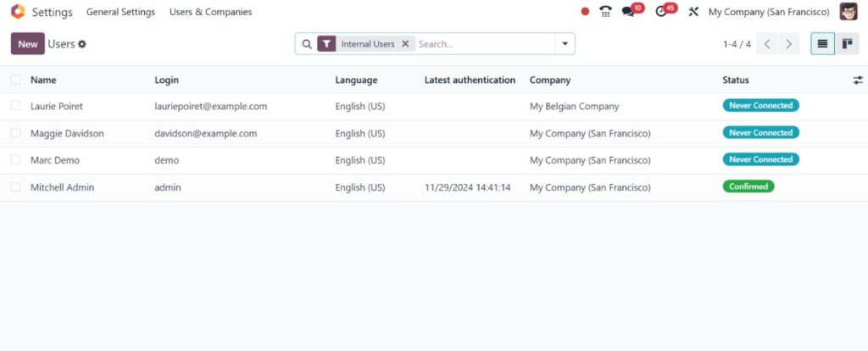Viewport: 868px width, 351px height.
Task: Click login lauriepoiret@example.com
Action: [211, 106]
